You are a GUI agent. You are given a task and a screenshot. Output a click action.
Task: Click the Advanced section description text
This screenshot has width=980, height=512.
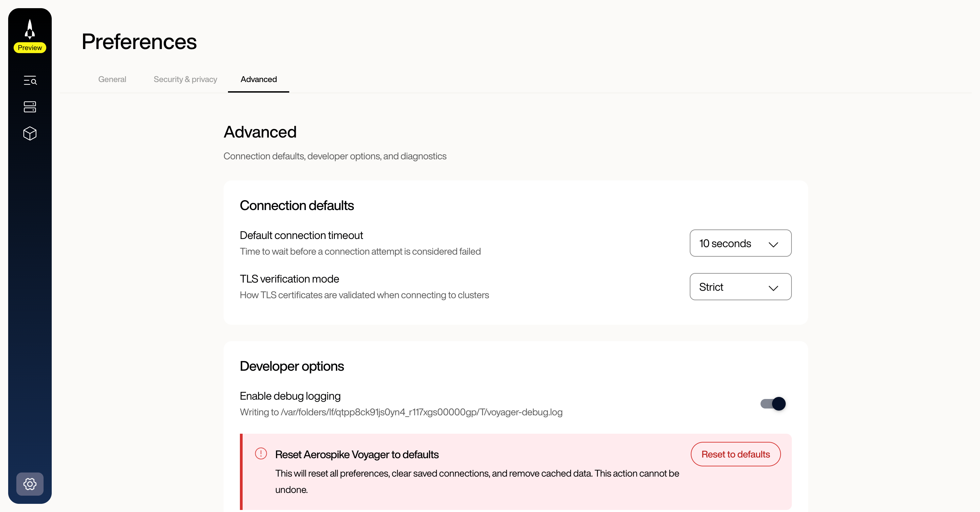pyautogui.click(x=335, y=156)
